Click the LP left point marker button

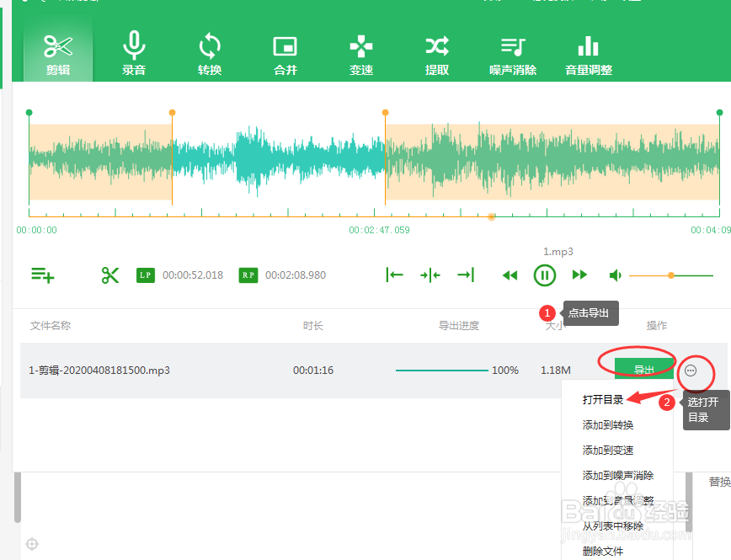click(146, 275)
